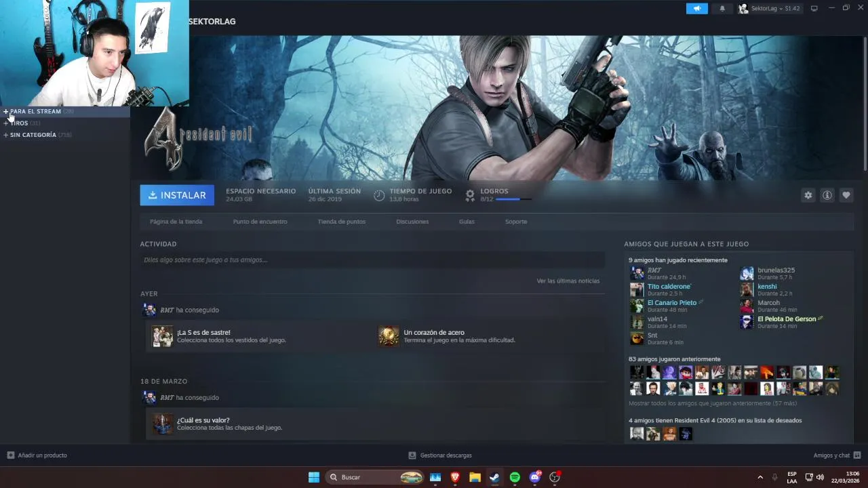Click the Steam announcements megaphone button
This screenshot has width=868, height=488.
(x=696, y=8)
